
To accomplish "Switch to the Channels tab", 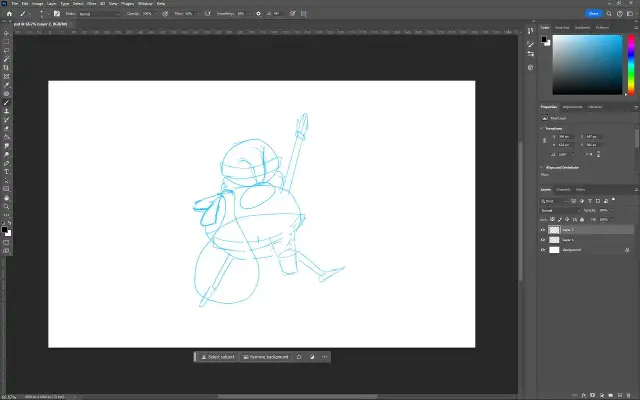I will [x=563, y=189].
